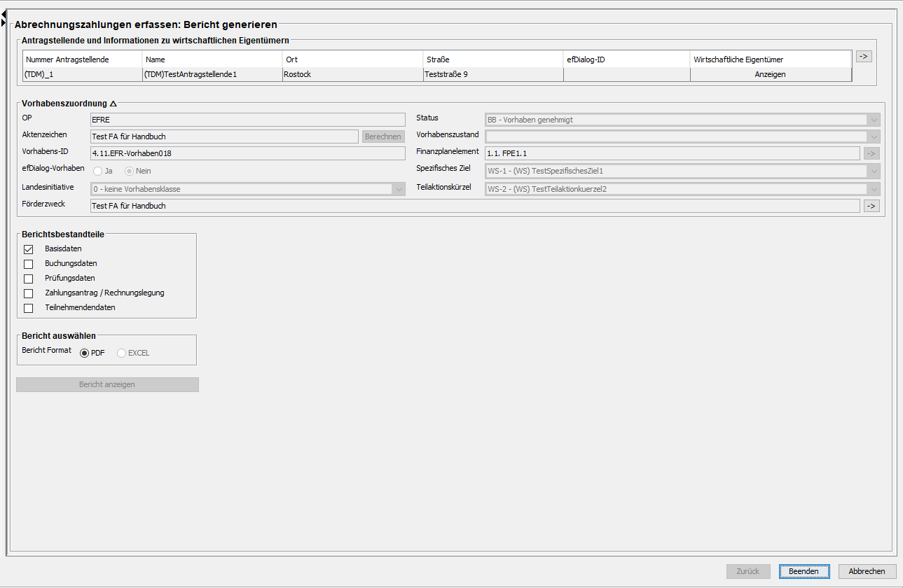
Task: Enable Zahlungsantrag / Rechnungslegung checkbox
Action: 29,293
